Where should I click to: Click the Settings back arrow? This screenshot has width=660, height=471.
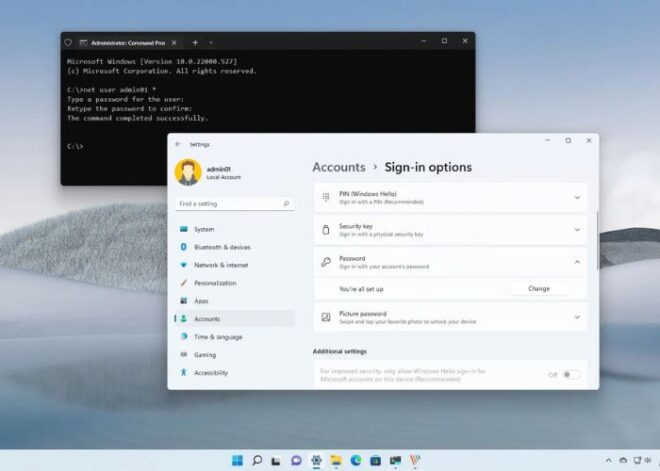(x=178, y=144)
